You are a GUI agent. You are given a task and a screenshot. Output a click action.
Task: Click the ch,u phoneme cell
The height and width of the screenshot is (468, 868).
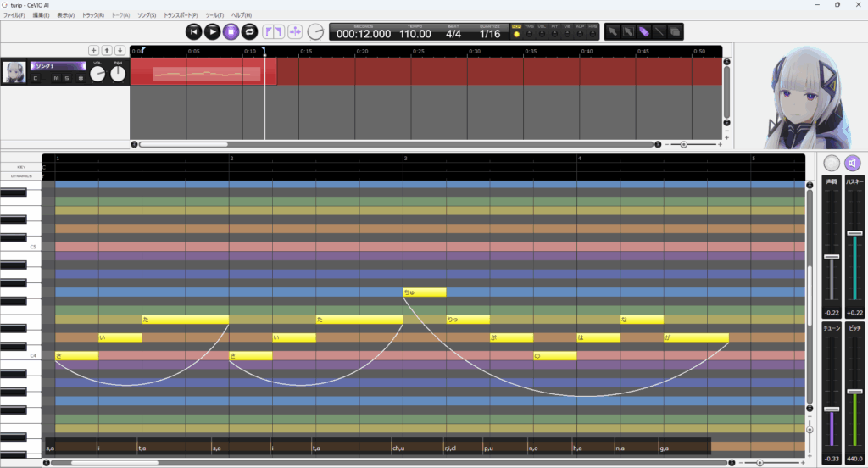pyautogui.click(x=417, y=448)
